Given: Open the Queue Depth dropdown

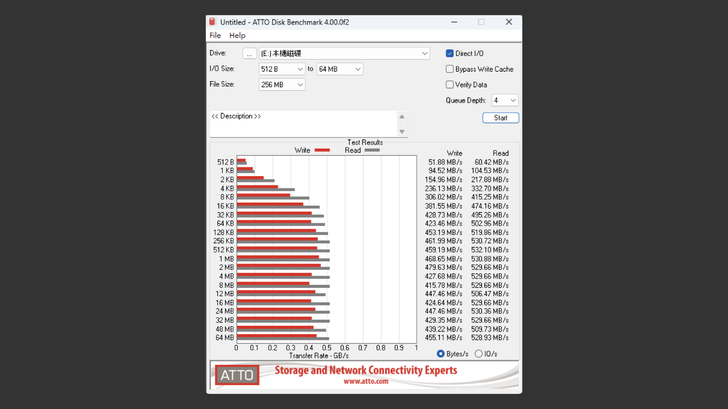Looking at the screenshot, I should pos(505,101).
